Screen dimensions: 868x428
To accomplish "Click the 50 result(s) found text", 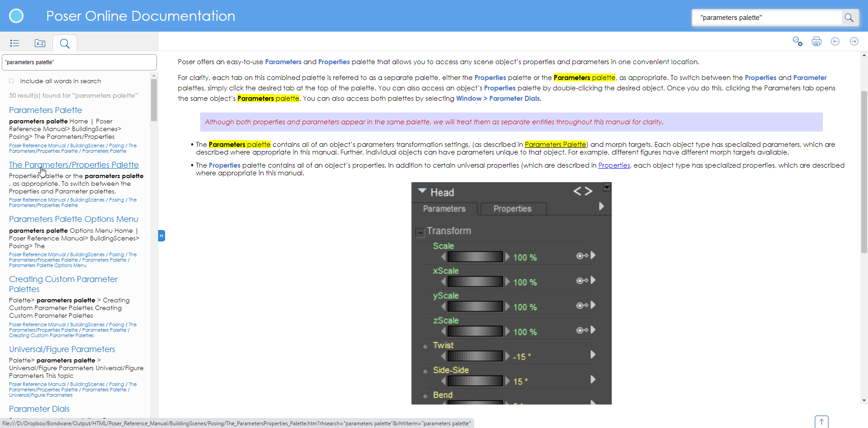I will pyautogui.click(x=73, y=95).
